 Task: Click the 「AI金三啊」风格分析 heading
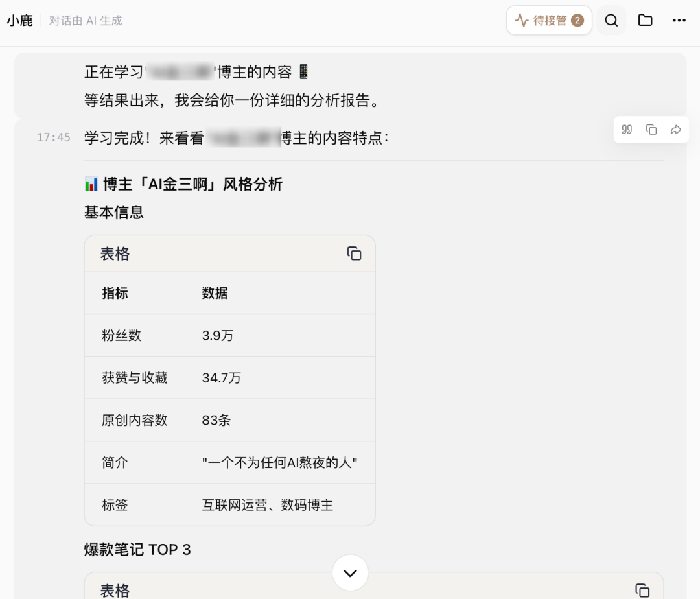point(192,185)
